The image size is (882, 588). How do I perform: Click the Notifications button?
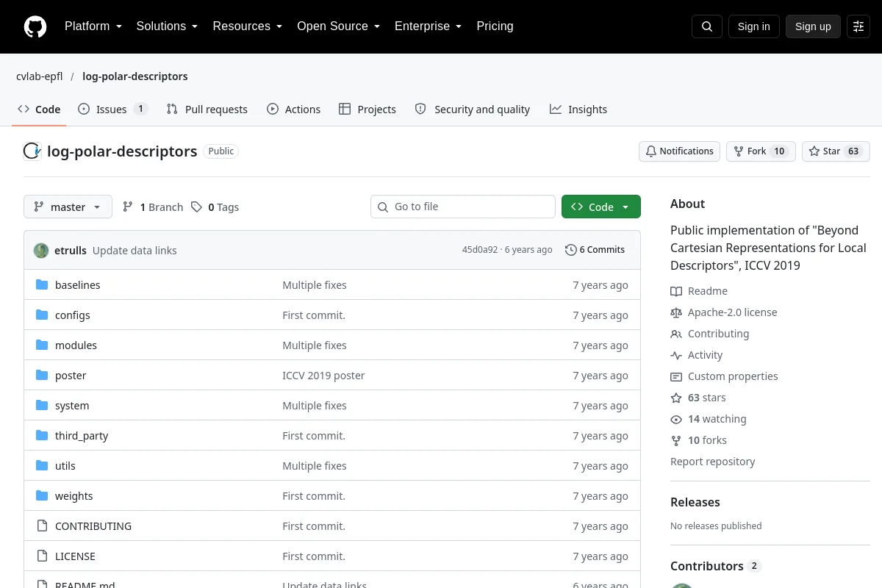pyautogui.click(x=679, y=151)
